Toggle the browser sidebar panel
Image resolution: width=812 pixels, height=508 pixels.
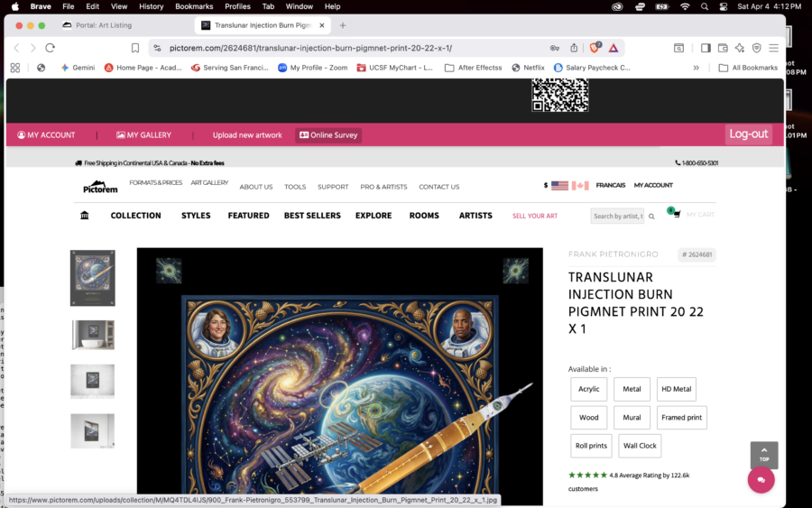tap(706, 48)
